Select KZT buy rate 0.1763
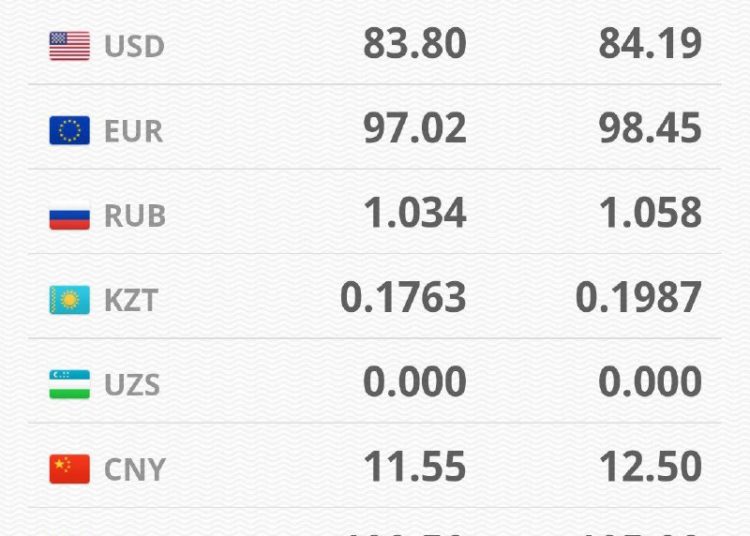The image size is (750, 536). click(x=403, y=298)
